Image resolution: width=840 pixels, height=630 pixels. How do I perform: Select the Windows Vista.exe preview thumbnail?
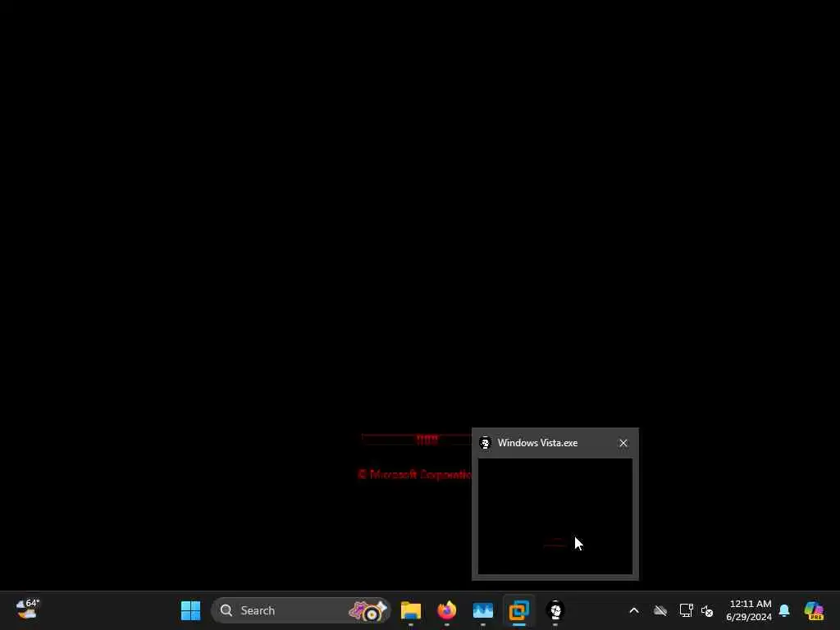click(x=555, y=517)
